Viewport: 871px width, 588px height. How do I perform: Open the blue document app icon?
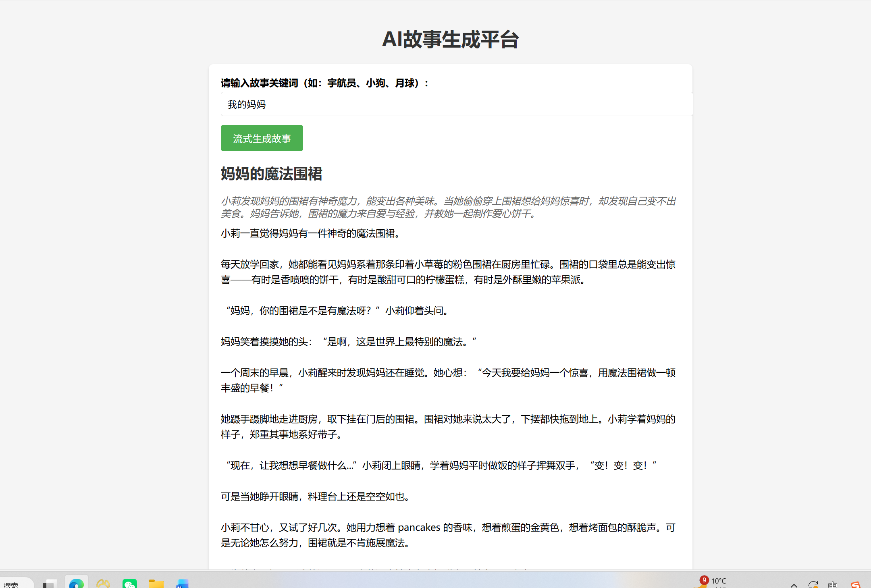tap(182, 583)
